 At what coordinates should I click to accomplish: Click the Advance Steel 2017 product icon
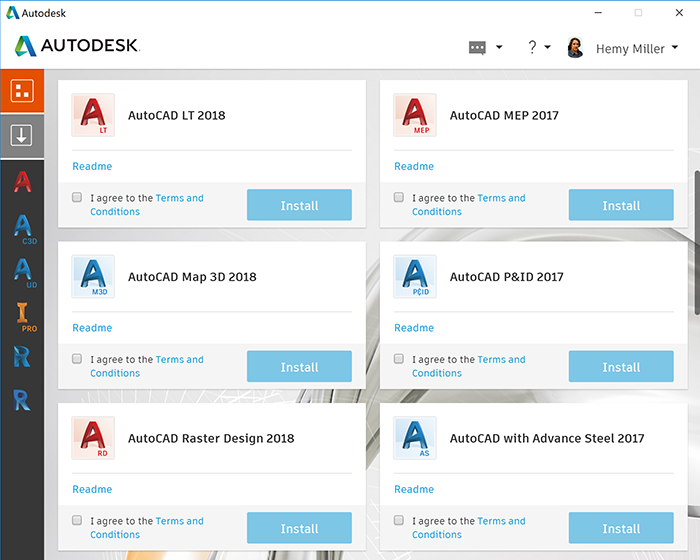pyautogui.click(x=415, y=438)
